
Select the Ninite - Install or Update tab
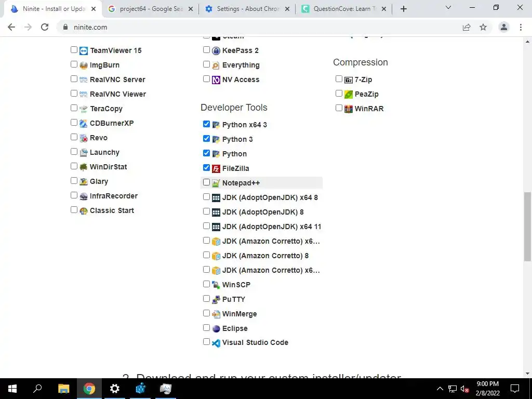(53, 9)
